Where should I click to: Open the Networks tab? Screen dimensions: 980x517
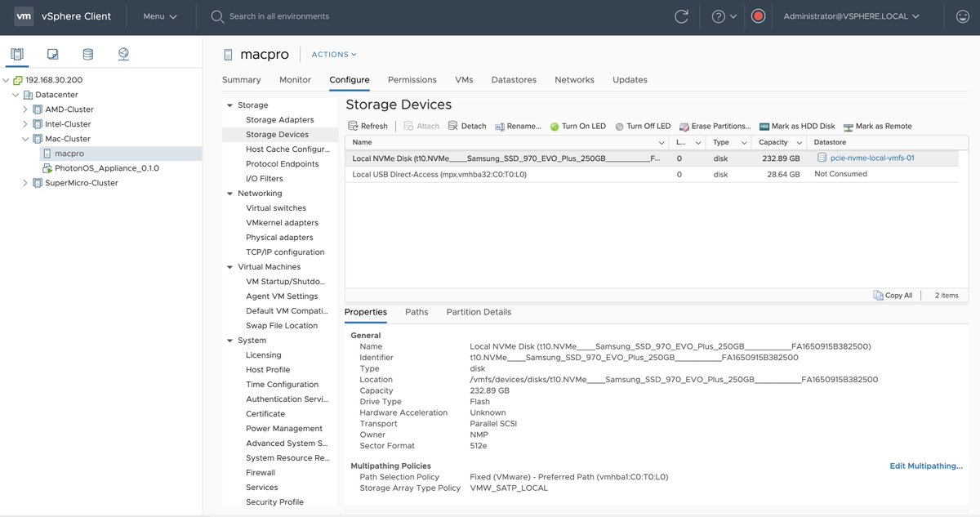pos(574,80)
